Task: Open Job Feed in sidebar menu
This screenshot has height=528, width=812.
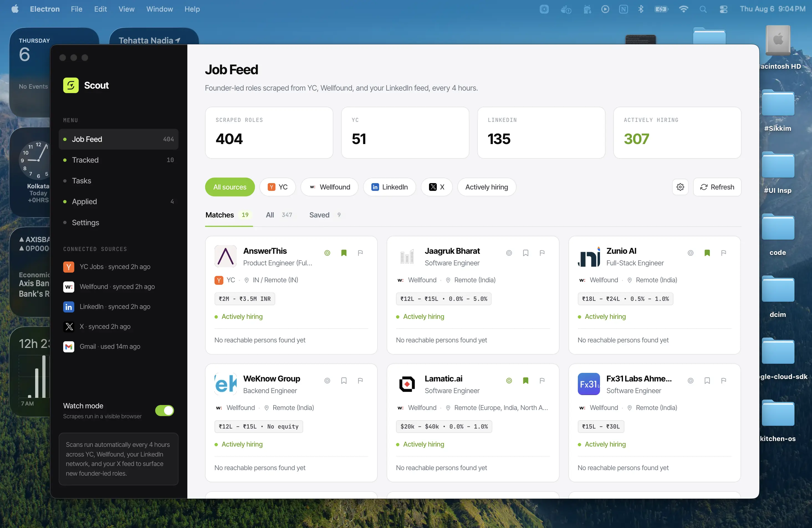Action: (118, 139)
